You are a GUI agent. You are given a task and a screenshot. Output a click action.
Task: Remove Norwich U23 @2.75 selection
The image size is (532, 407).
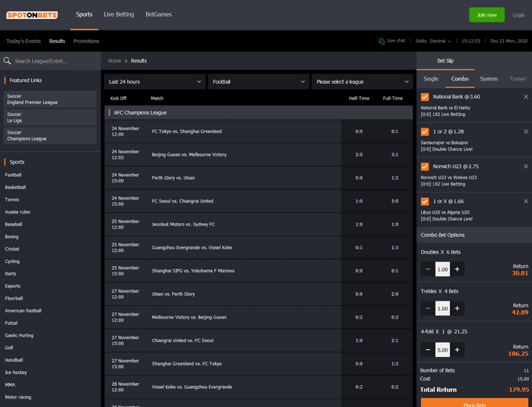526,167
